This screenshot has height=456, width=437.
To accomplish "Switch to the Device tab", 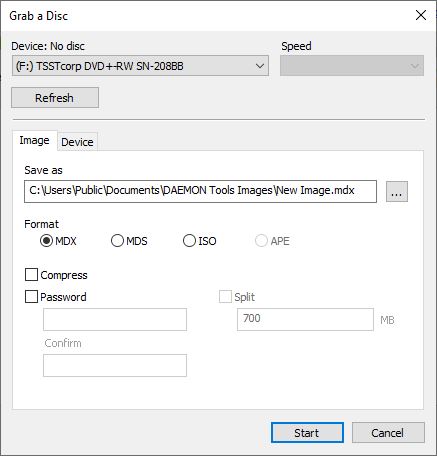I will (x=77, y=142).
